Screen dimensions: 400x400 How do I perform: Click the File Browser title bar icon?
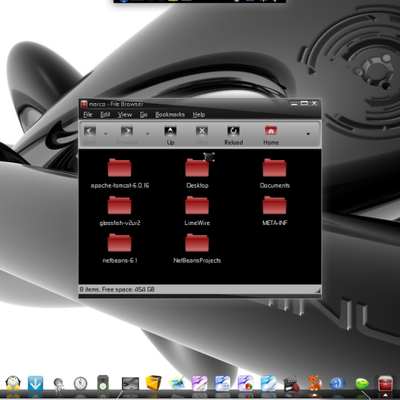point(84,104)
